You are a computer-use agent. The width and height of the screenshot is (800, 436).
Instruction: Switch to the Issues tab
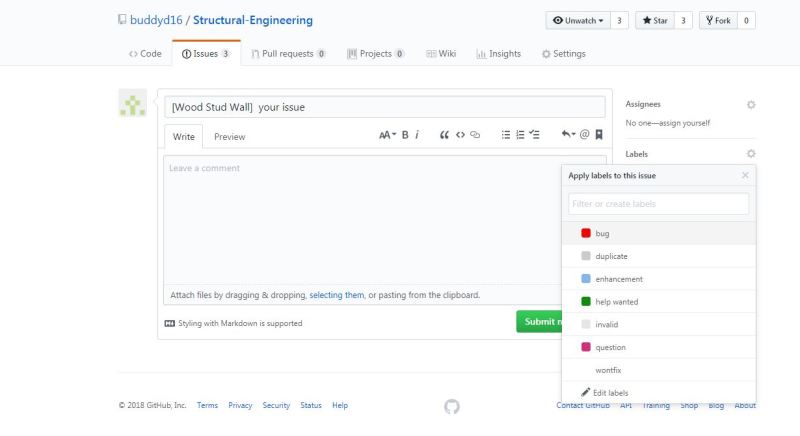tap(206, 54)
